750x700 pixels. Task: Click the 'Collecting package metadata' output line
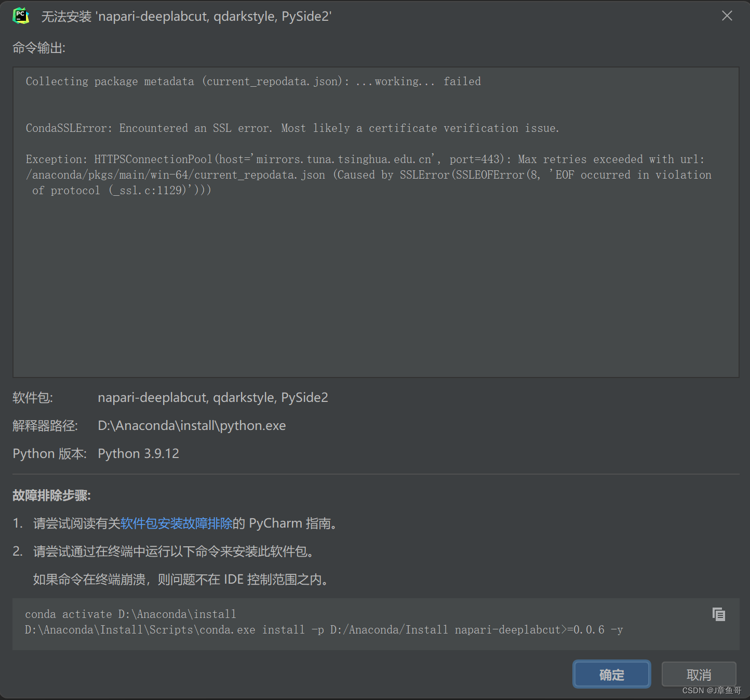(253, 82)
